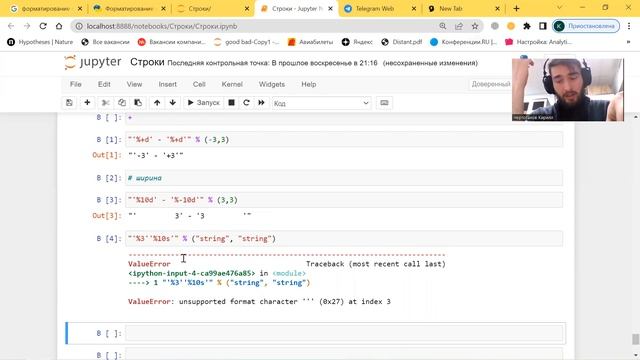Screen dimensions: 640x360
Task: Open profile button Приостановлена
Action: click(x=586, y=26)
